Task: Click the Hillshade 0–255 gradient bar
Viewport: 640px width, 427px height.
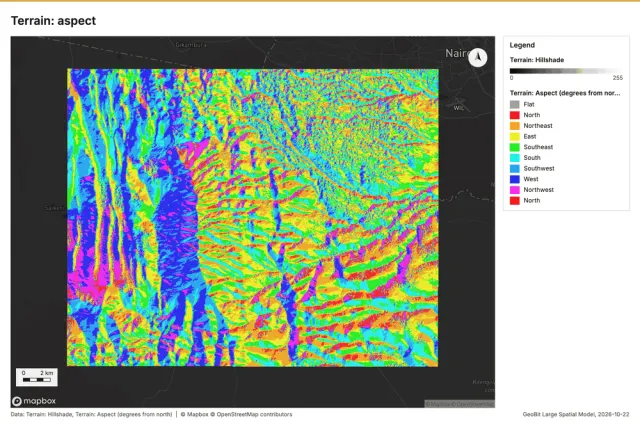Action: pos(566,71)
